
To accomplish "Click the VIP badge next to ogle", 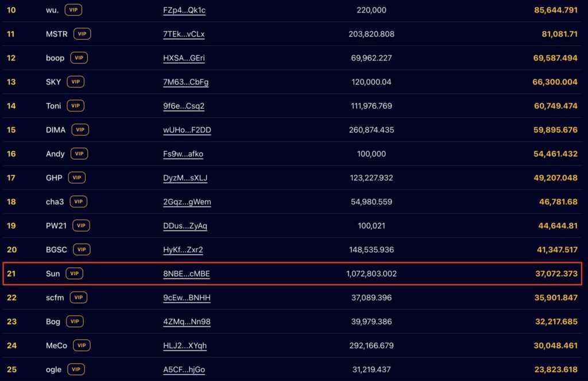I will click(76, 370).
